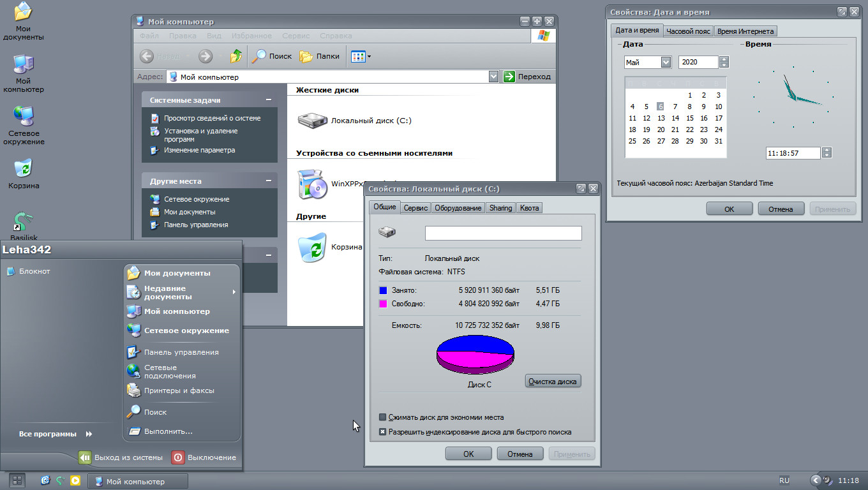
Task: Open Принтеры и факсы in start menu
Action: [181, 390]
